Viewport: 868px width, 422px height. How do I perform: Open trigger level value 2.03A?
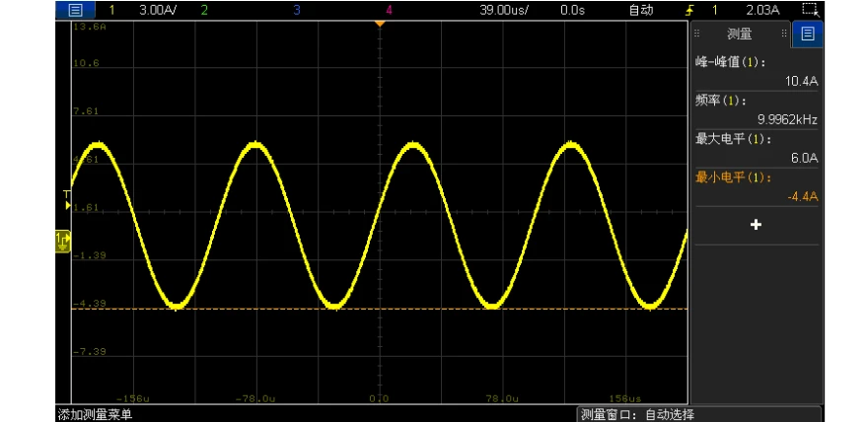[762, 10]
